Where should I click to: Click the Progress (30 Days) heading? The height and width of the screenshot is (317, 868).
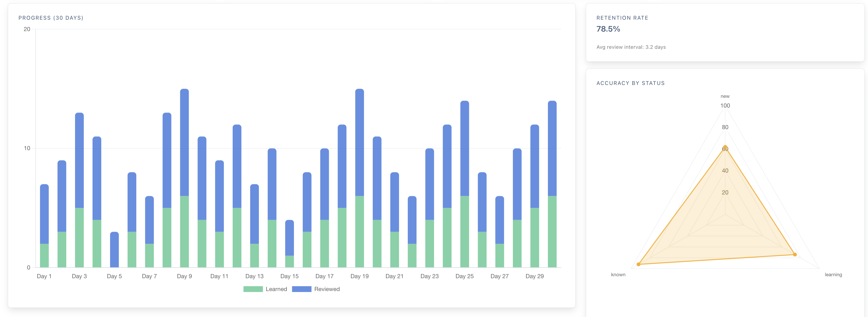[x=51, y=18]
